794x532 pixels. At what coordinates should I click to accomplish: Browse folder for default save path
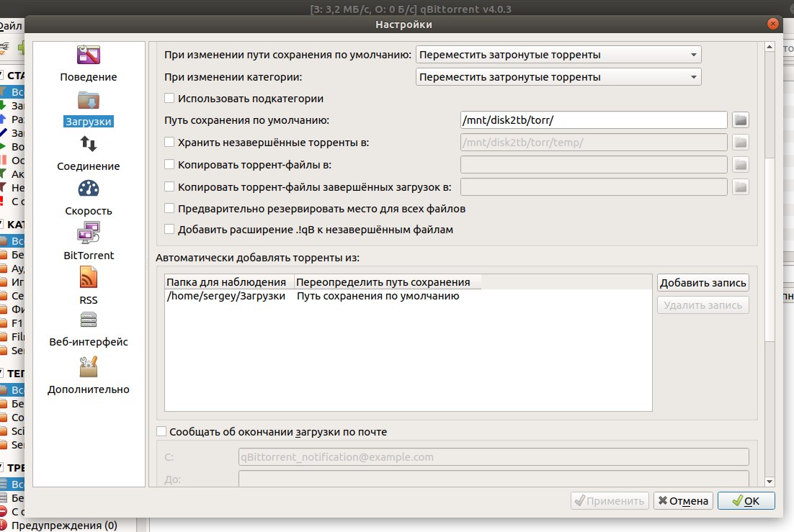coord(741,120)
